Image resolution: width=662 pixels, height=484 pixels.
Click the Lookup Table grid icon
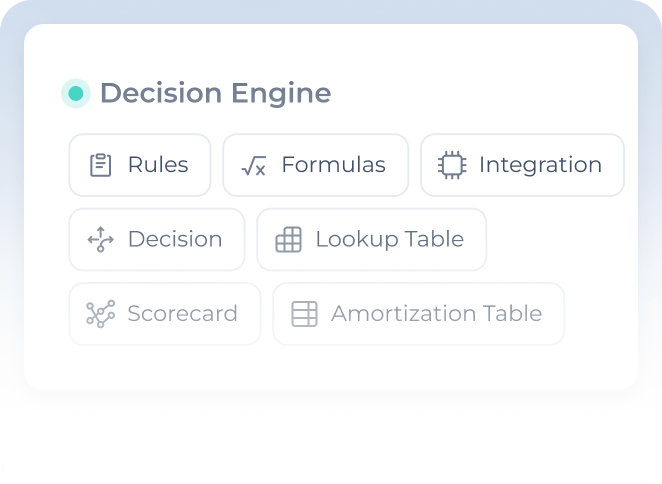tap(288, 239)
